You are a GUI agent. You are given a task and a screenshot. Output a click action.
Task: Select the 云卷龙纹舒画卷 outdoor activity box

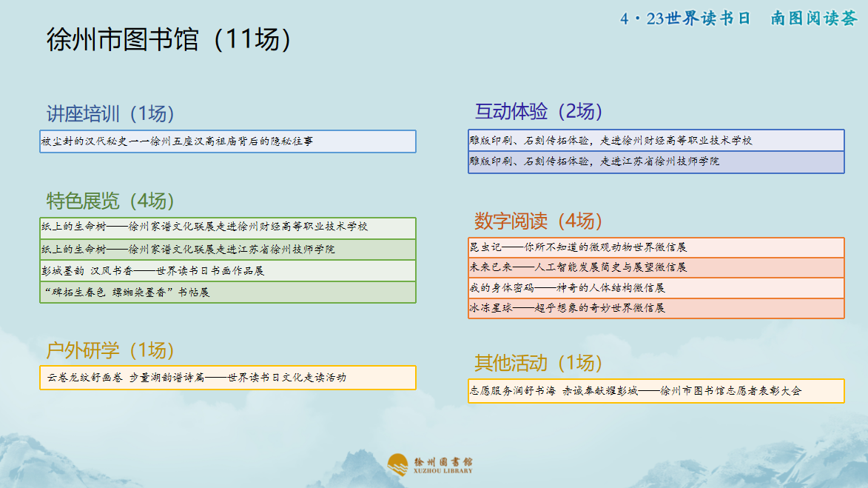[x=227, y=378]
